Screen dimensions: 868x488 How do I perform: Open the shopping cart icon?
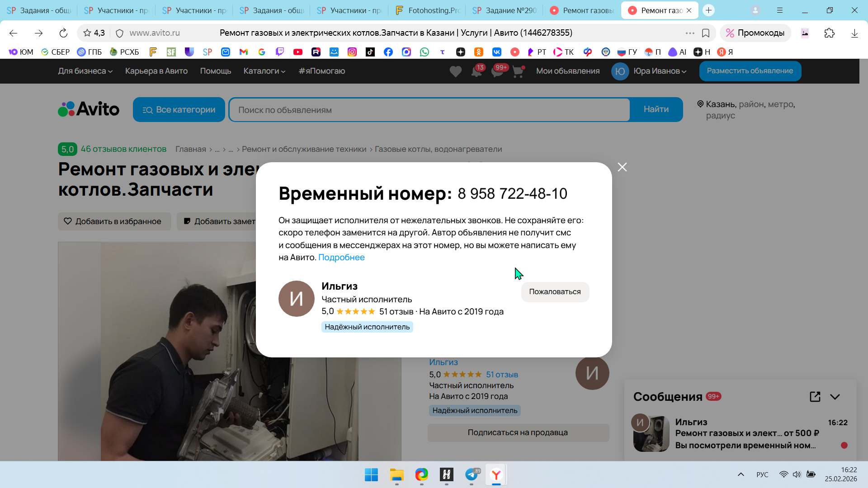click(518, 71)
